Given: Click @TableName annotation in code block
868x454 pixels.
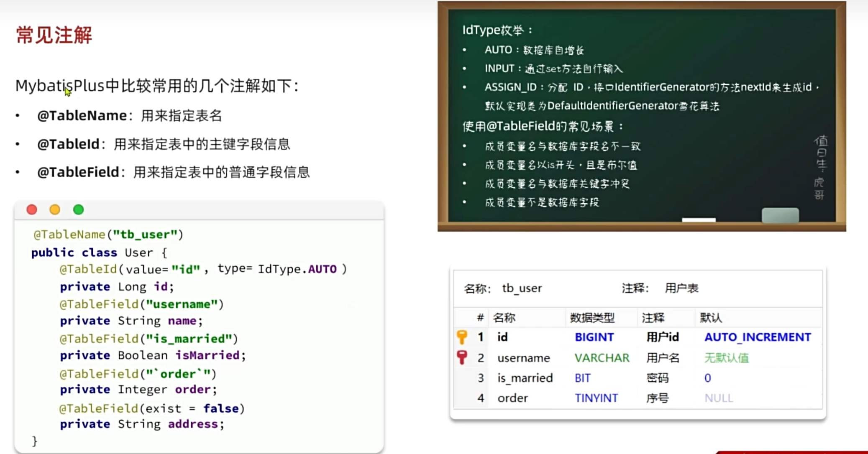Looking at the screenshot, I should pyautogui.click(x=69, y=235).
